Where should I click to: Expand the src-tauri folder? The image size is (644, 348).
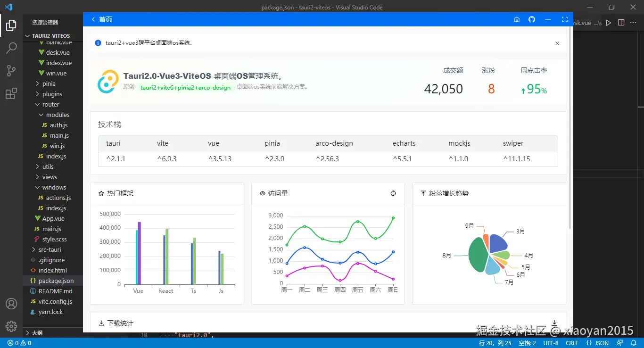(50, 250)
